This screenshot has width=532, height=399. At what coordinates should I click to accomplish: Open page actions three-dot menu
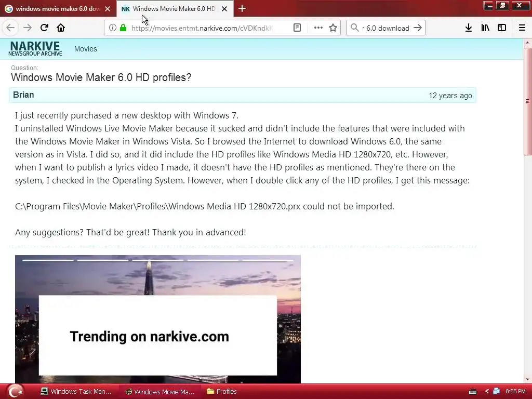point(318,28)
